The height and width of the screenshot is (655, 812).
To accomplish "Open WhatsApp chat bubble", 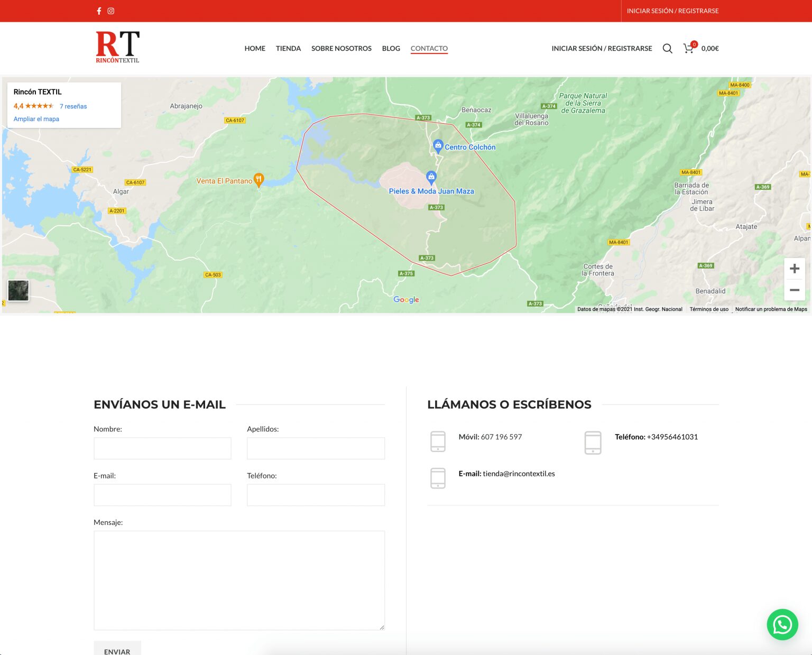I will 782,624.
